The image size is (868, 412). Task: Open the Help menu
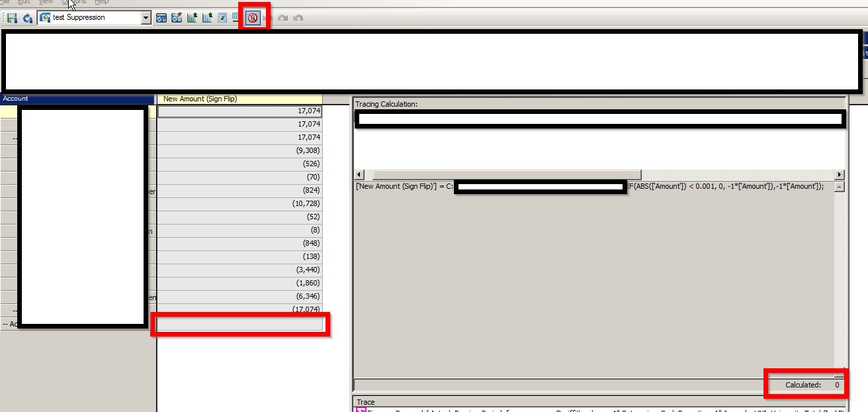click(101, 2)
